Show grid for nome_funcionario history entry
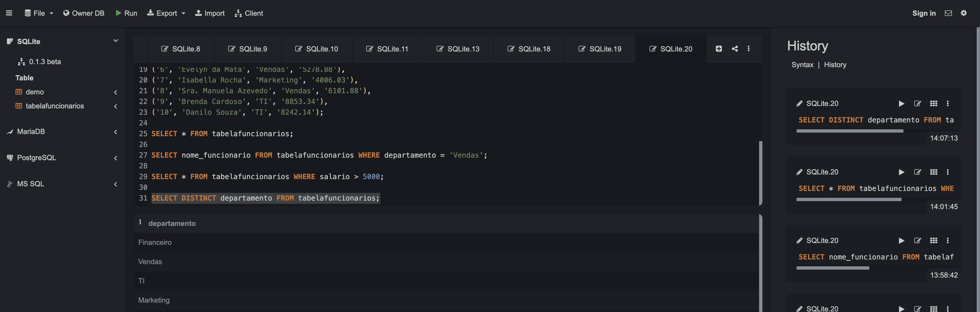This screenshot has width=980, height=312. tap(933, 240)
